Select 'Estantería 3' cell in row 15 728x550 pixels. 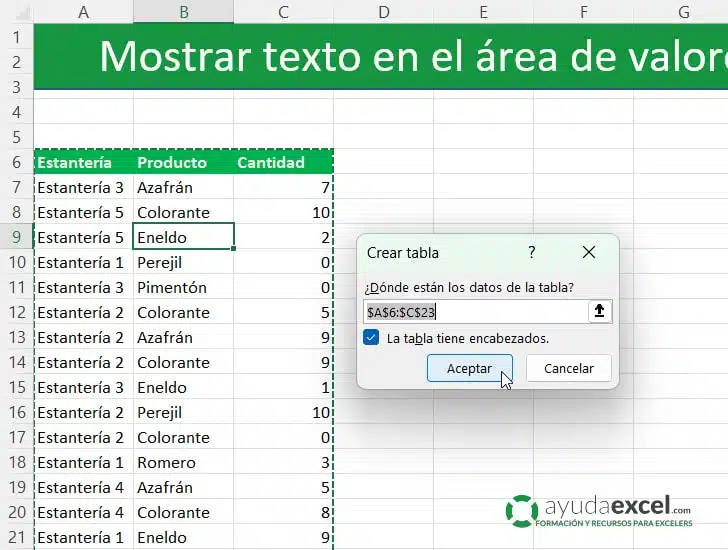pos(84,387)
